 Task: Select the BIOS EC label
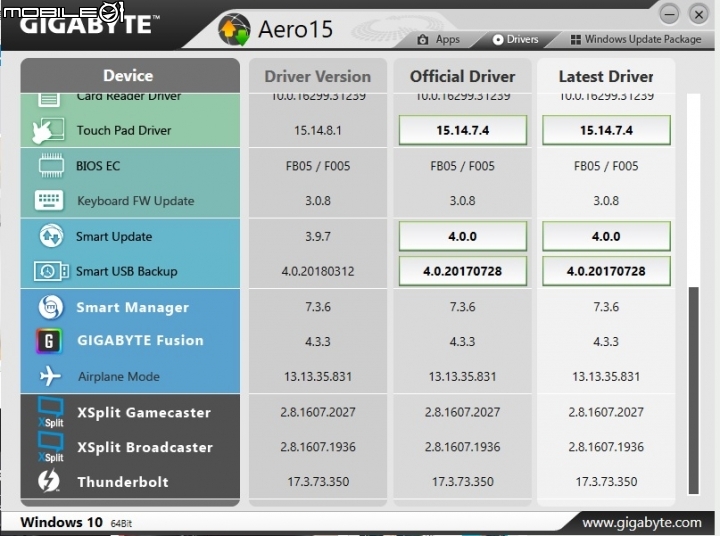coord(98,166)
